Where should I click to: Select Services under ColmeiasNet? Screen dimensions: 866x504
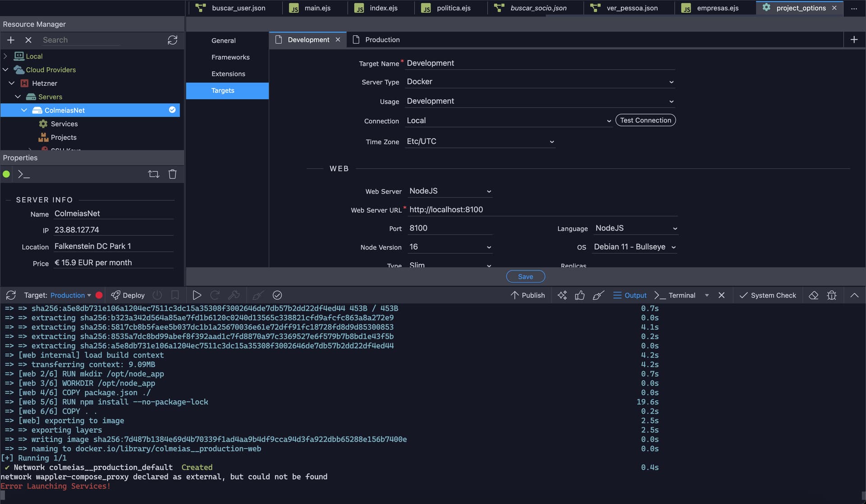64,124
